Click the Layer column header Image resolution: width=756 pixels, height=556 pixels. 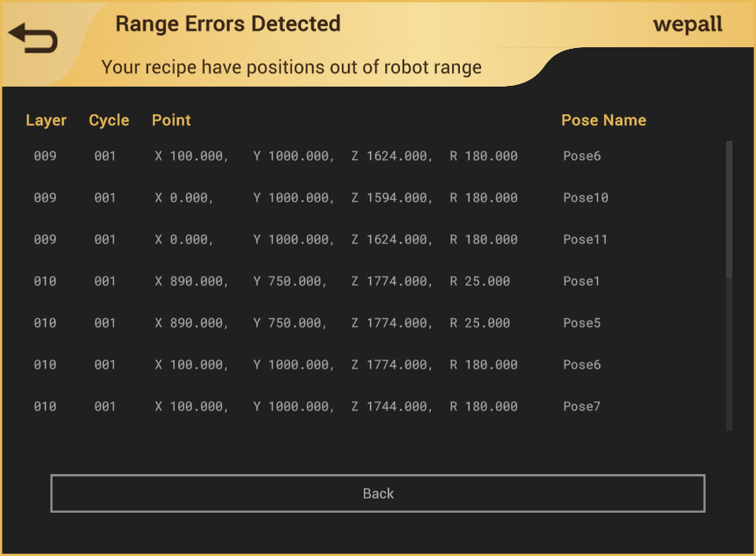(x=46, y=120)
